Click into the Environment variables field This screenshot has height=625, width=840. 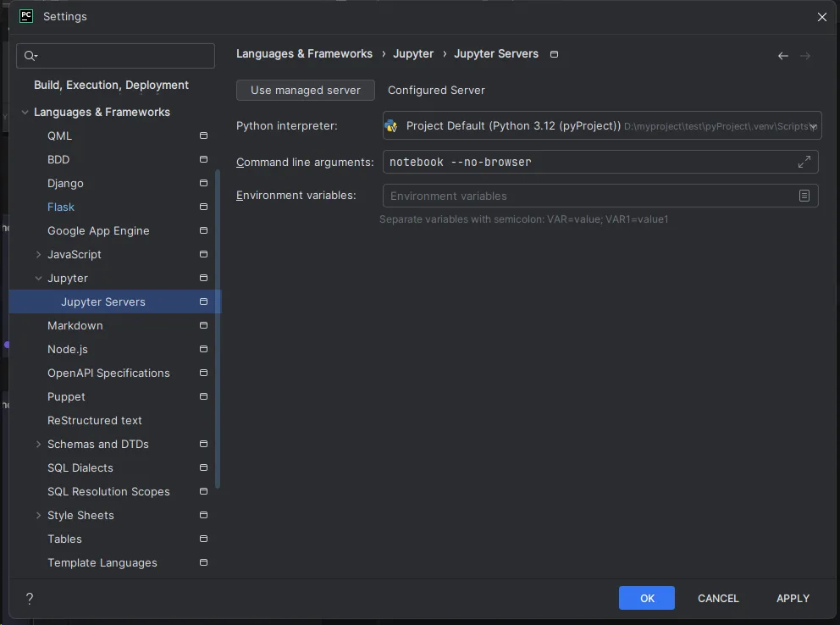coord(600,196)
